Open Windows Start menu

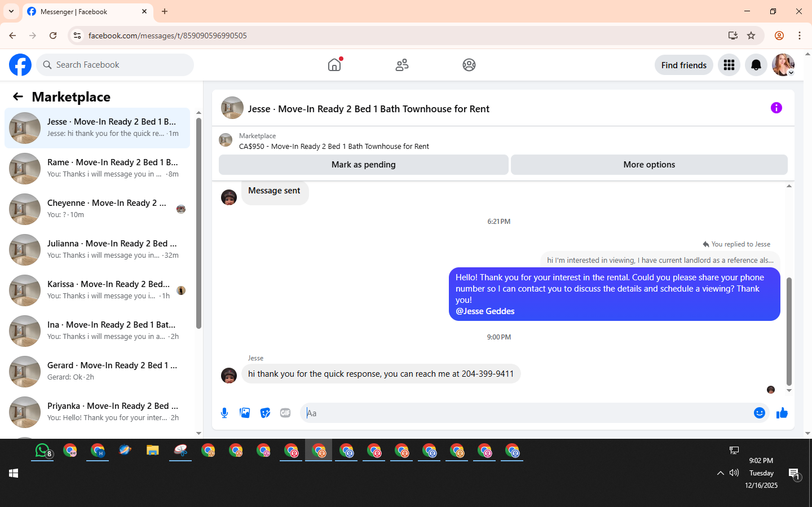pyautogui.click(x=14, y=473)
